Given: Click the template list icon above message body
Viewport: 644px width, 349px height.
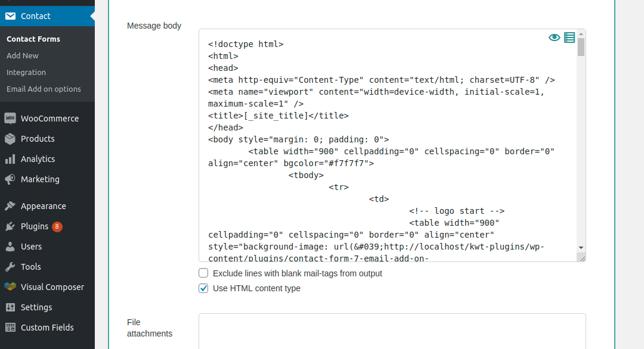Looking at the screenshot, I should [569, 38].
